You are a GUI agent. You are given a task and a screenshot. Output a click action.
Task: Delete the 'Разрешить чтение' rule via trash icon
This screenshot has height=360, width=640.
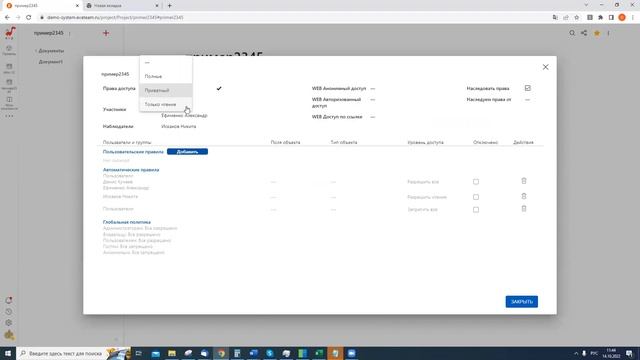524,196
